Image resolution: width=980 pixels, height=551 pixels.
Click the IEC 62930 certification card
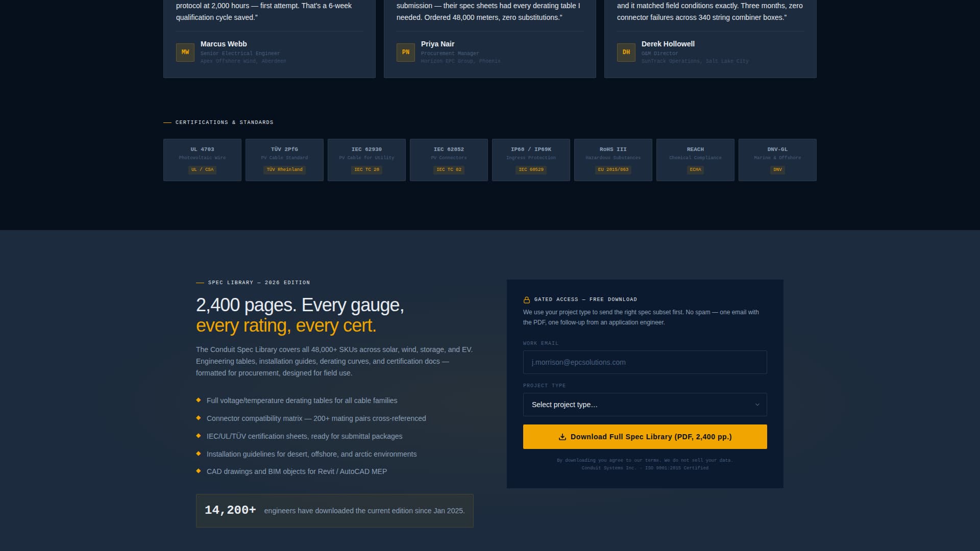click(x=366, y=160)
